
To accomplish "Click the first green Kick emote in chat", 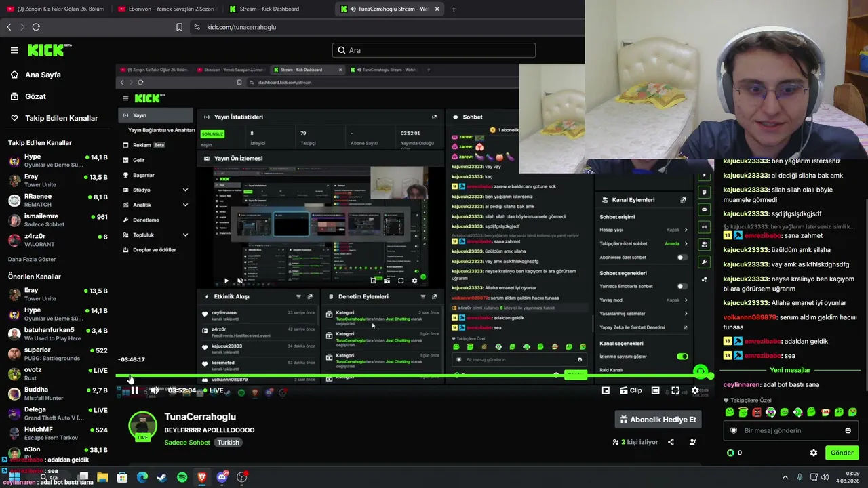I will tap(730, 412).
